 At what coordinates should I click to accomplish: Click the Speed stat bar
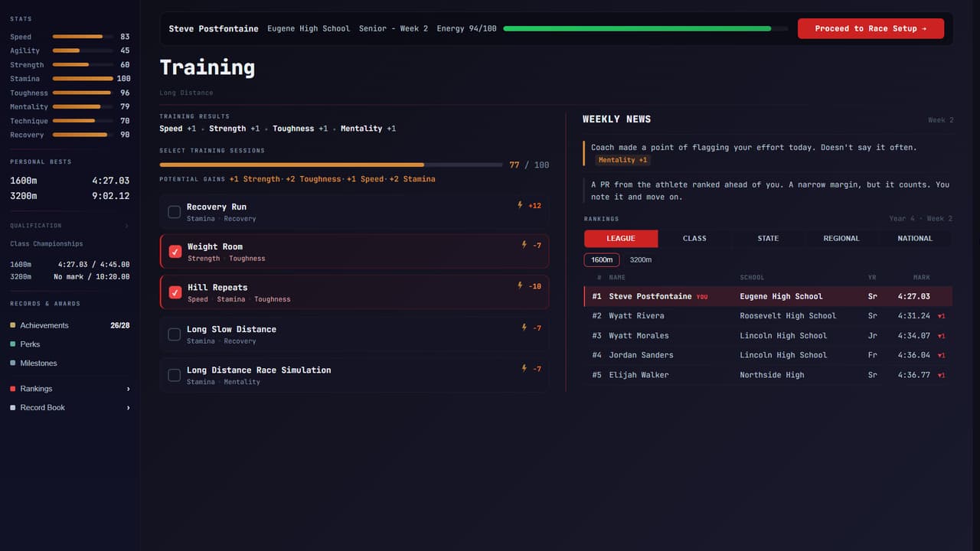[x=83, y=37]
